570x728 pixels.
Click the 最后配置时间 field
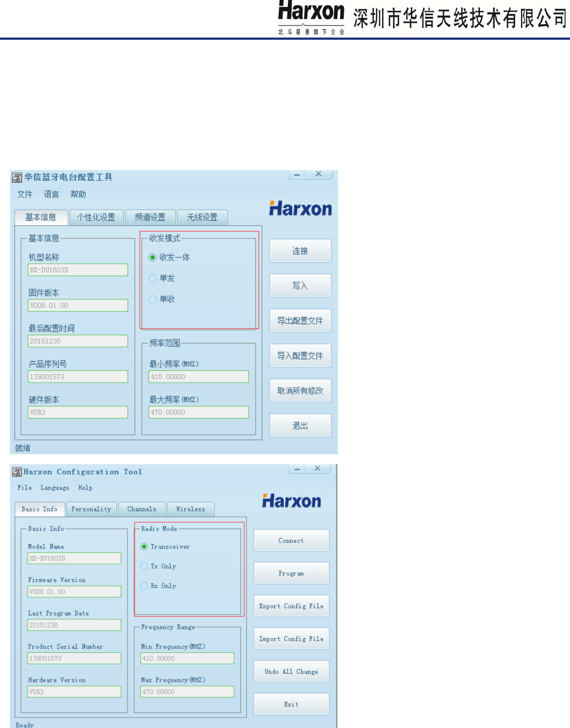pos(78,341)
